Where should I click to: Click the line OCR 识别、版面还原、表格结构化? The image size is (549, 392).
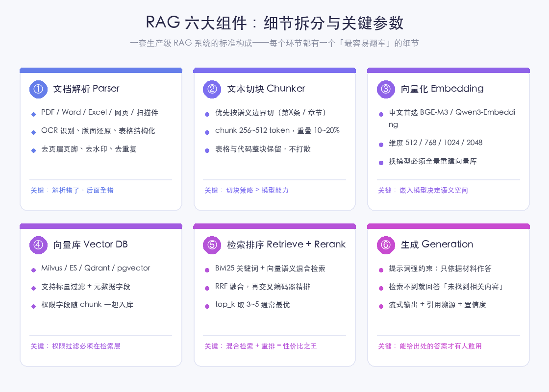click(98, 130)
